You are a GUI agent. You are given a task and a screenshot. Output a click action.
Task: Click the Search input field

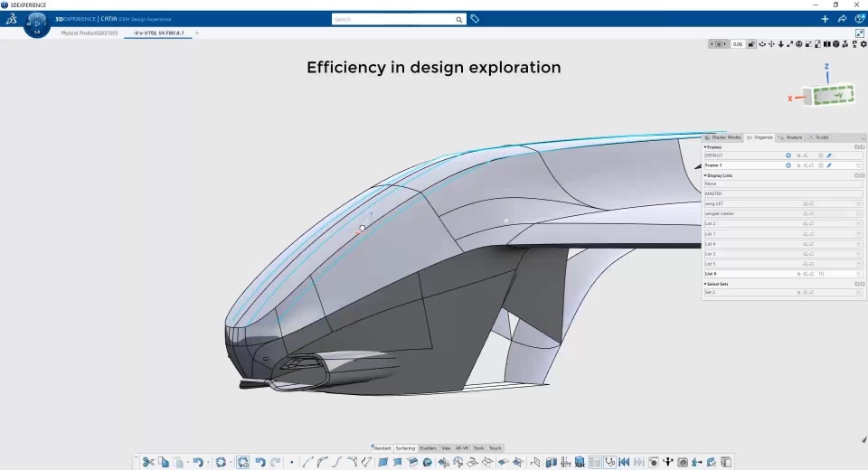tap(394, 19)
